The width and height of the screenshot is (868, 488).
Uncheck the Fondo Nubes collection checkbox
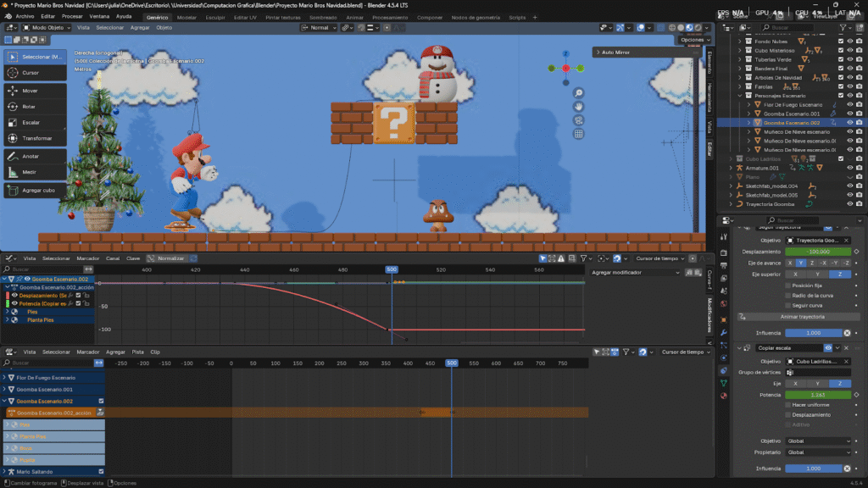click(841, 41)
